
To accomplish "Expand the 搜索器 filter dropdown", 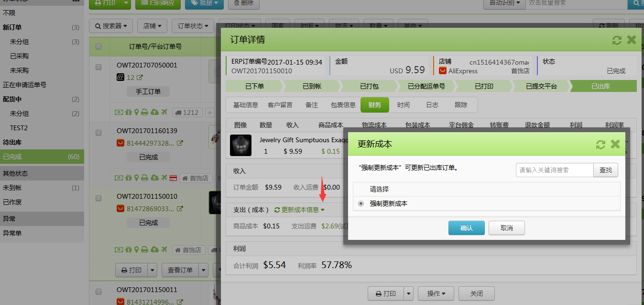I will 111,26.
